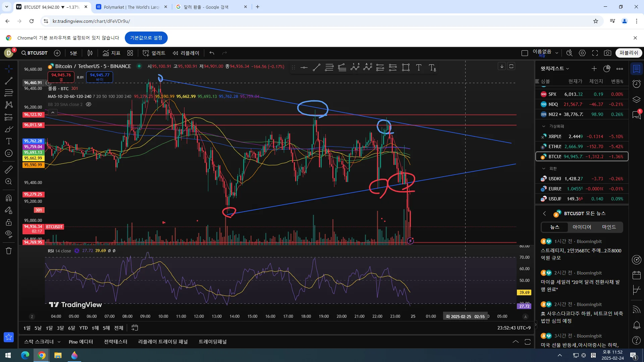The image size is (644, 362).
Task: Select the text tool in left sidebar
Action: click(x=9, y=141)
